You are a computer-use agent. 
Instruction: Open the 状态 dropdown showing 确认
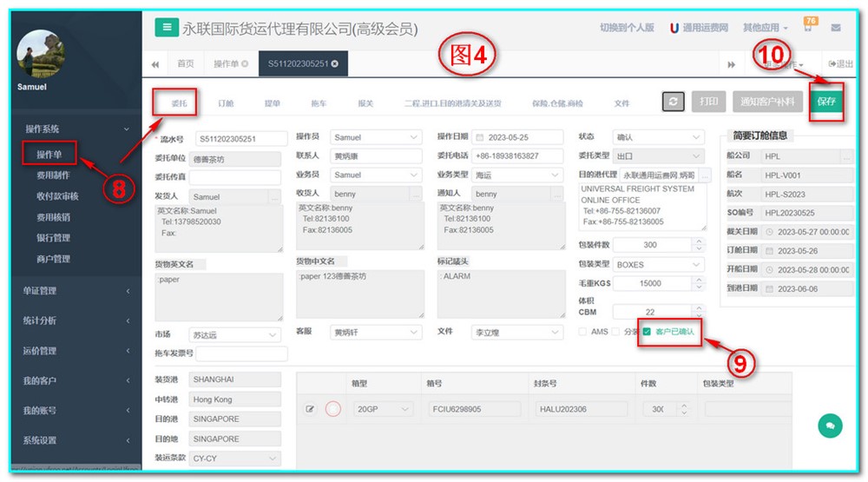tap(658, 137)
